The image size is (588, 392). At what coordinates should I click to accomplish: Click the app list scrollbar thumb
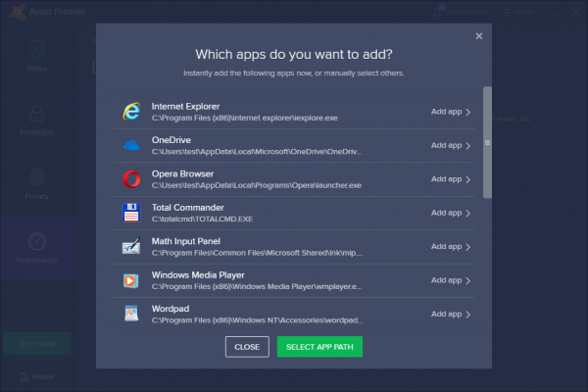(x=487, y=142)
